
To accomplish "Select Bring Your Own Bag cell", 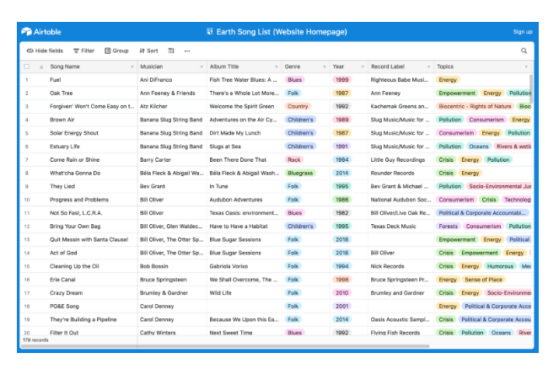I will click(92, 226).
